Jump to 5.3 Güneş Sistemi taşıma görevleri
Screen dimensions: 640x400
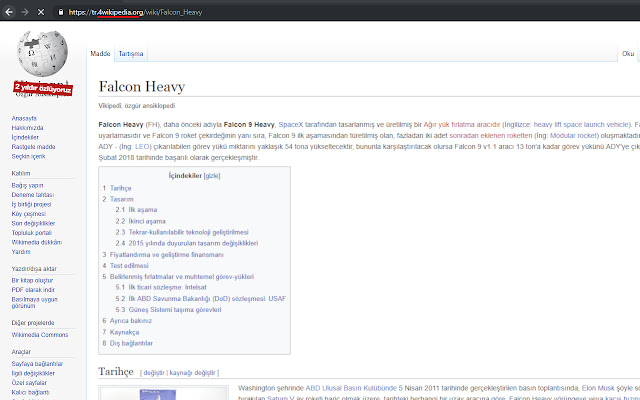(169, 310)
